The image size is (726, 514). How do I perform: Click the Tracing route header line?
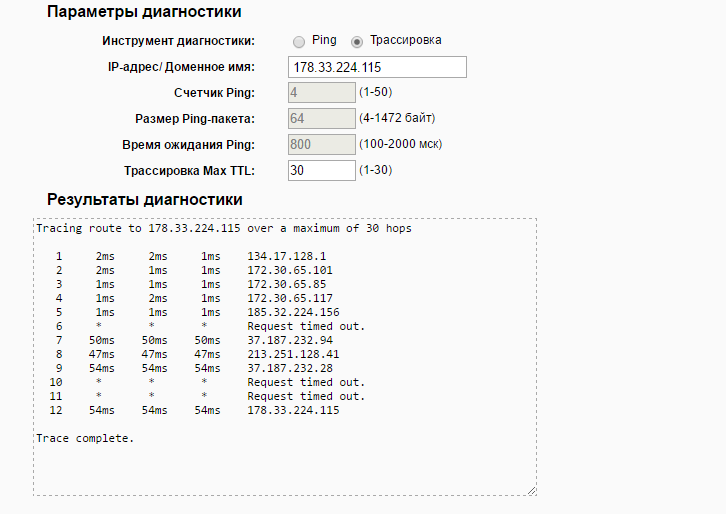coord(223,228)
